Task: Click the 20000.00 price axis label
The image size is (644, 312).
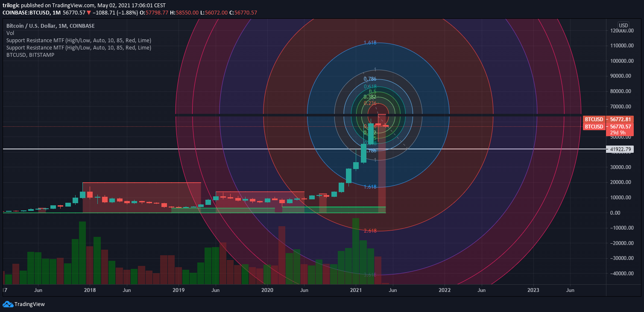Action: coord(620,182)
